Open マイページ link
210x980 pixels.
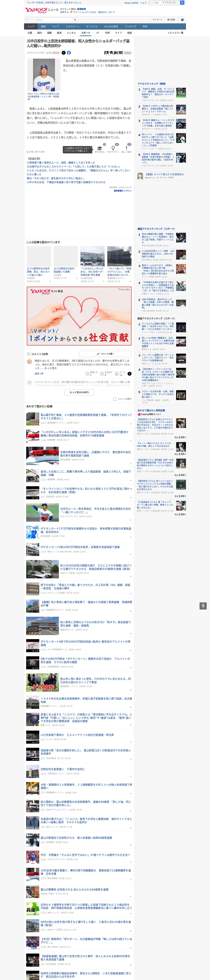pyautogui.click(x=157, y=19)
